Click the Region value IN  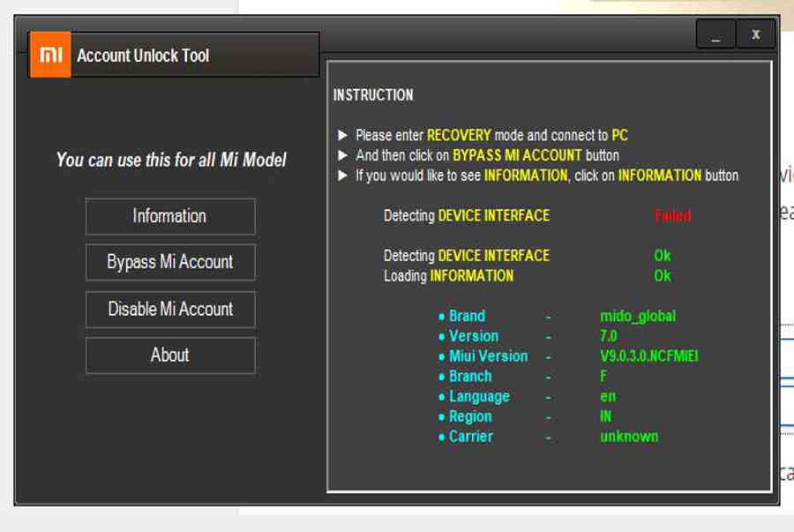pos(605,416)
